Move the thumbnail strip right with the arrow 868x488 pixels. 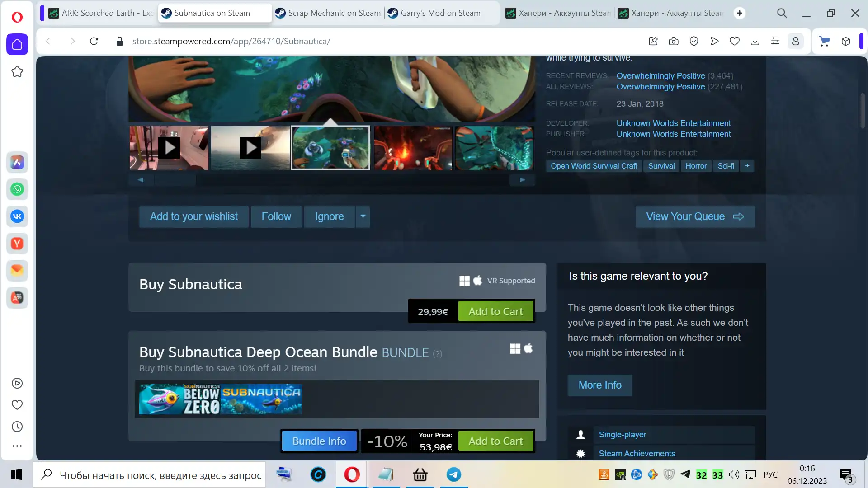(x=522, y=180)
